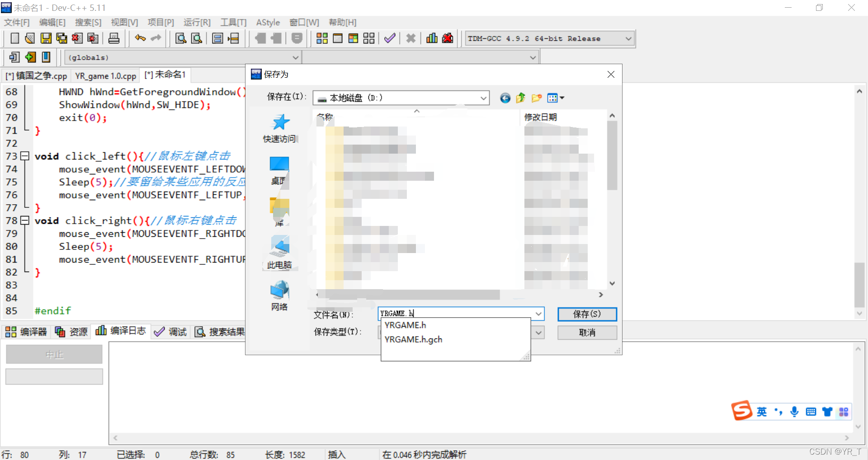Go up one folder level in dialog
Image resolution: width=868 pixels, height=460 pixels.
pyautogui.click(x=521, y=98)
